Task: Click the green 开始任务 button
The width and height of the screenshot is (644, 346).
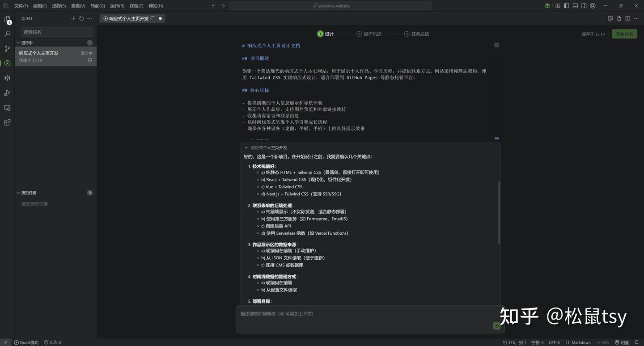Action: pos(624,34)
